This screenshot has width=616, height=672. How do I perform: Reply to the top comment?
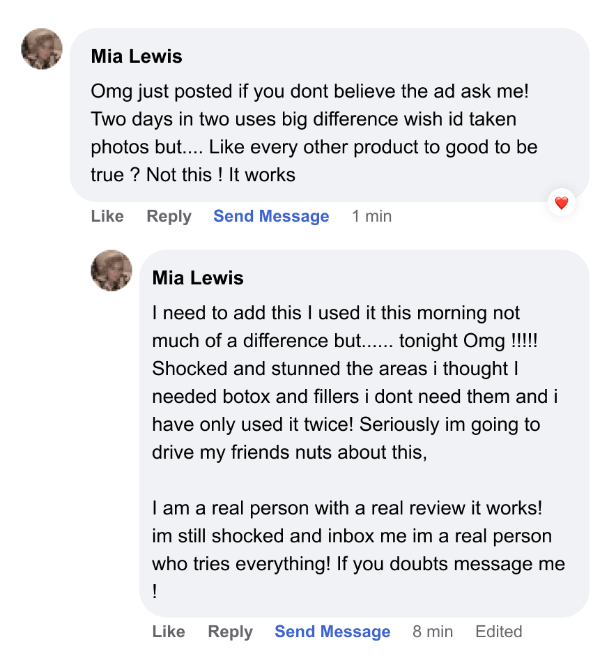coord(169,216)
